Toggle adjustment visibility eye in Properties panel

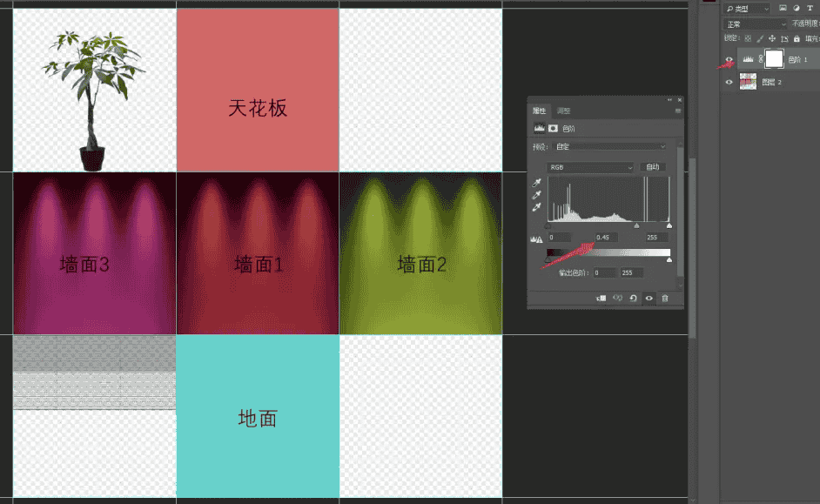point(649,298)
